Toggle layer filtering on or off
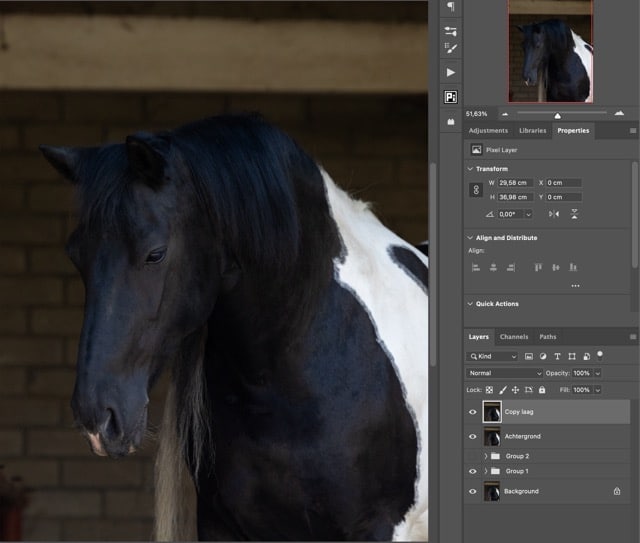Viewport: 640px width, 543px height. click(600, 355)
